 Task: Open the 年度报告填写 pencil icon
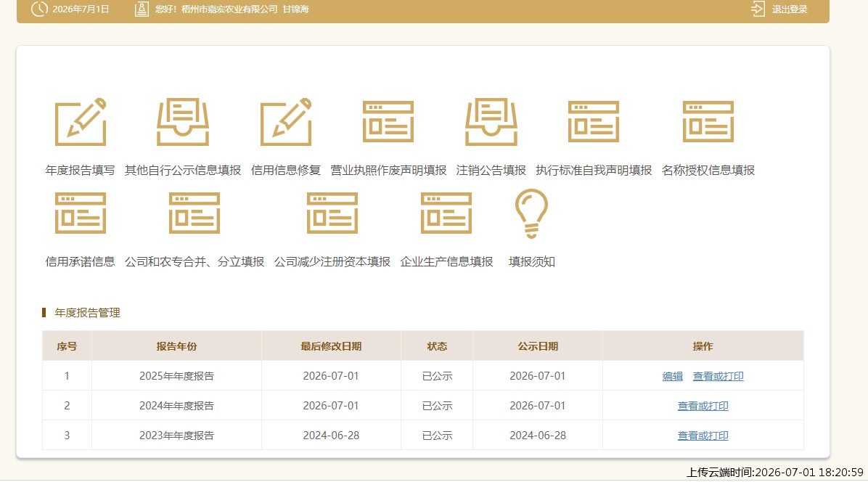(x=81, y=122)
